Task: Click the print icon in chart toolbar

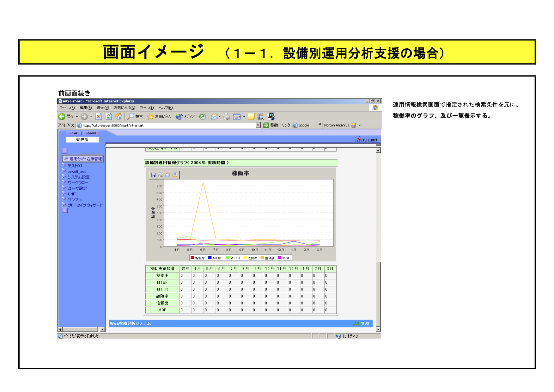Action: coord(161,175)
